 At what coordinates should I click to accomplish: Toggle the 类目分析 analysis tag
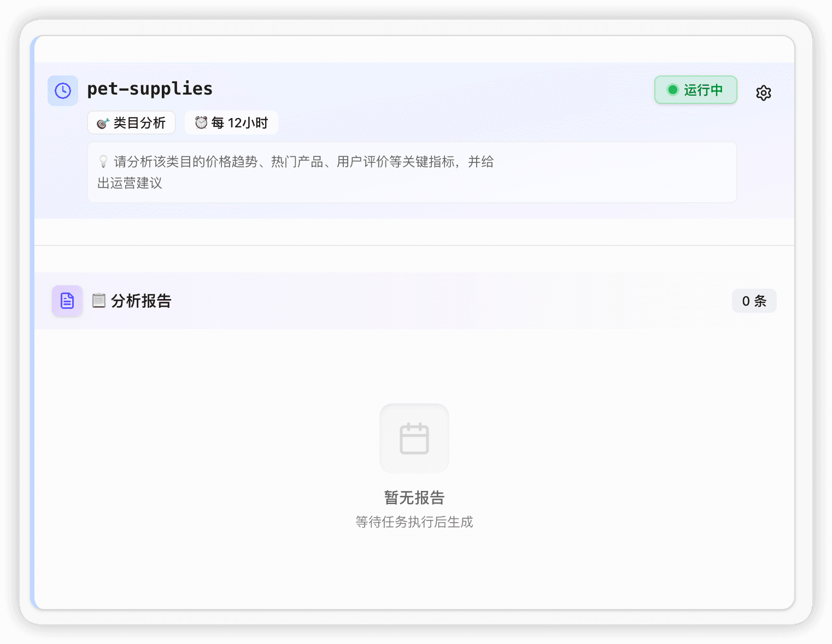[131, 122]
